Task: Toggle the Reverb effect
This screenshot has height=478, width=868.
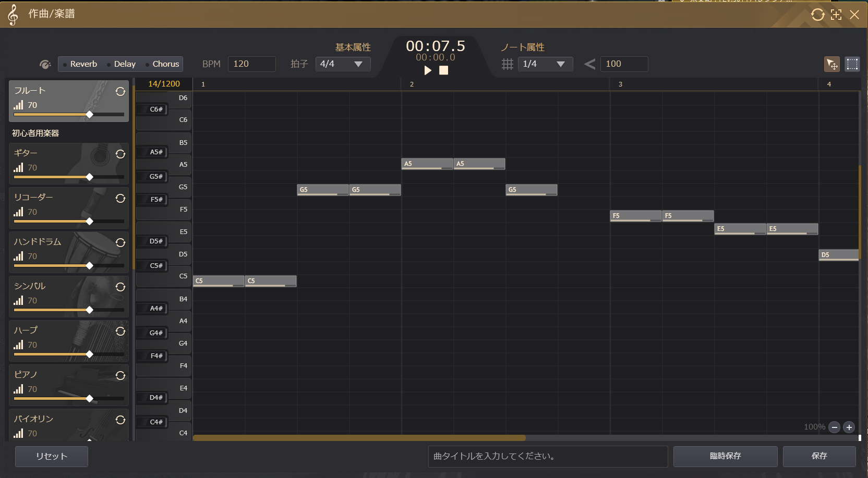Action: tap(80, 64)
